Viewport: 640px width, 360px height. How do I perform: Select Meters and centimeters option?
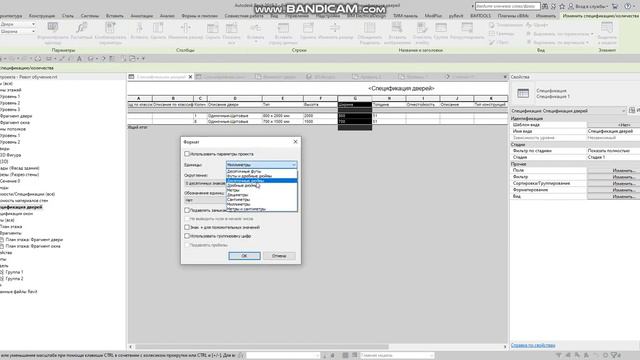(262, 209)
